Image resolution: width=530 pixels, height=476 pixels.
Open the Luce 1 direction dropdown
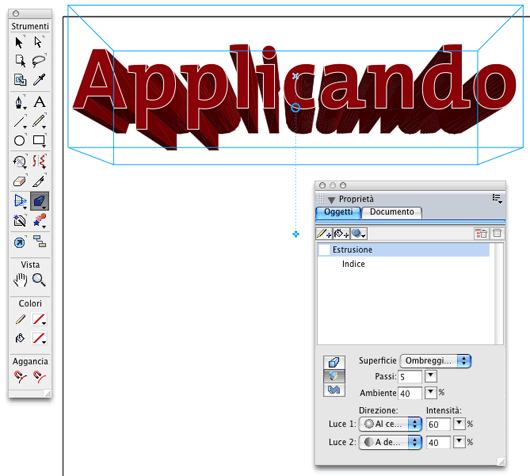point(390,424)
